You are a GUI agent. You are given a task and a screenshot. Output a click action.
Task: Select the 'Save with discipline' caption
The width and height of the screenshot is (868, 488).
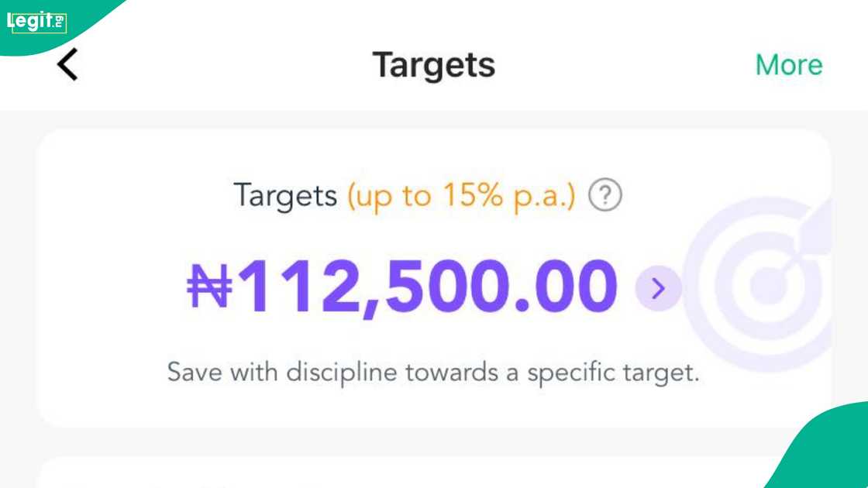tap(434, 372)
